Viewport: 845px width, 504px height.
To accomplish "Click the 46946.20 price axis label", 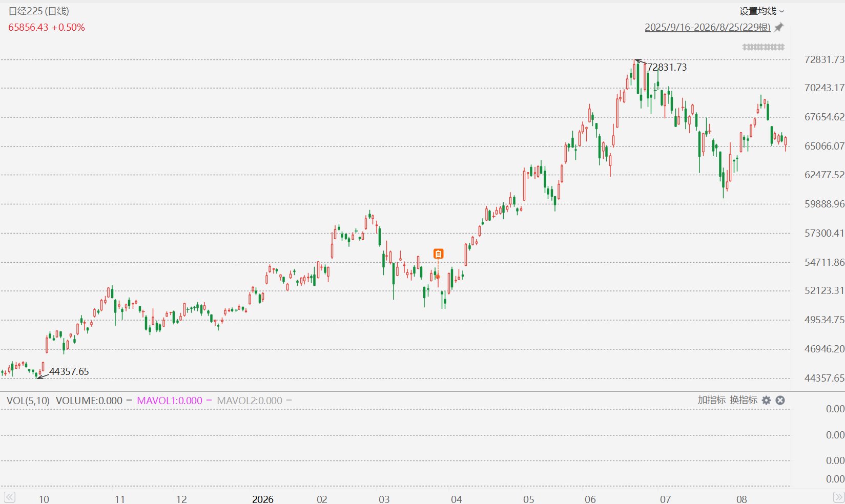I will (x=824, y=349).
